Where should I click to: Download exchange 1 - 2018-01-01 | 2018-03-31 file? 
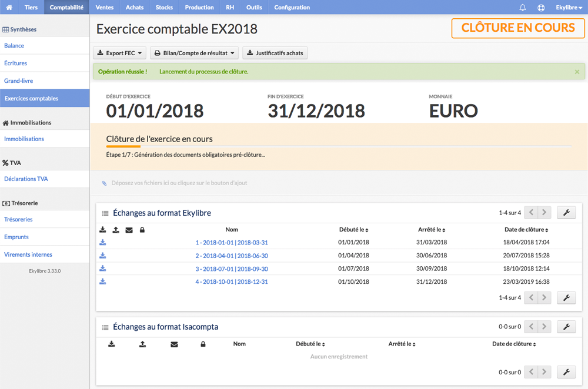(x=102, y=243)
